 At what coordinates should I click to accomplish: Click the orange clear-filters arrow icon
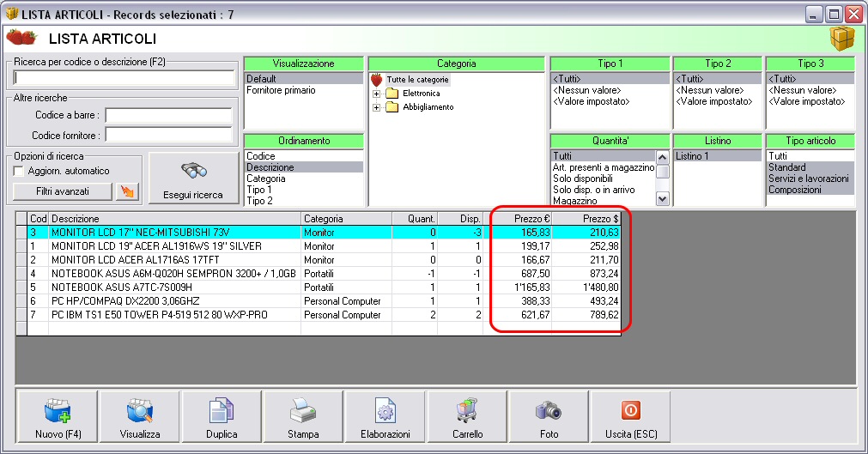click(x=127, y=191)
